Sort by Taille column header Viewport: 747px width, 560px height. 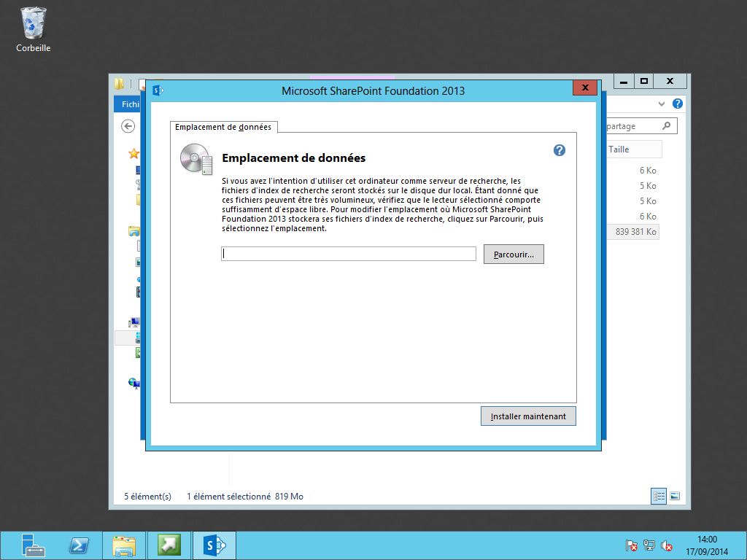(634, 149)
